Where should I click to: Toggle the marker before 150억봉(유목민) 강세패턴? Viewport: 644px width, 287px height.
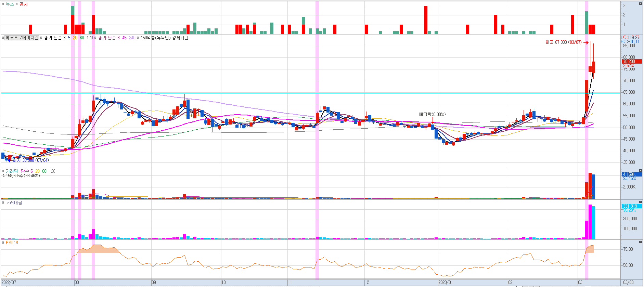138,38
